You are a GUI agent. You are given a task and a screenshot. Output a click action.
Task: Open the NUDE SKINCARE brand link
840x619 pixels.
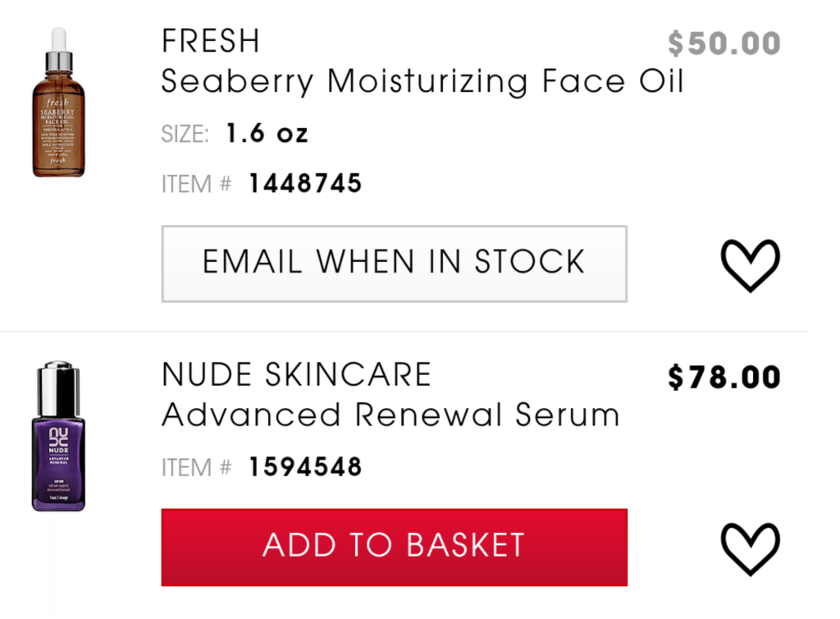click(296, 374)
